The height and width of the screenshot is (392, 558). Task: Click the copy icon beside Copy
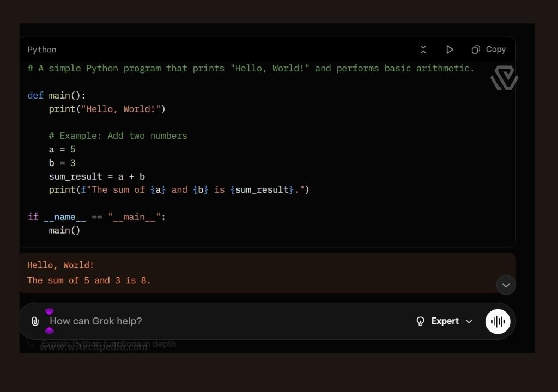(475, 50)
